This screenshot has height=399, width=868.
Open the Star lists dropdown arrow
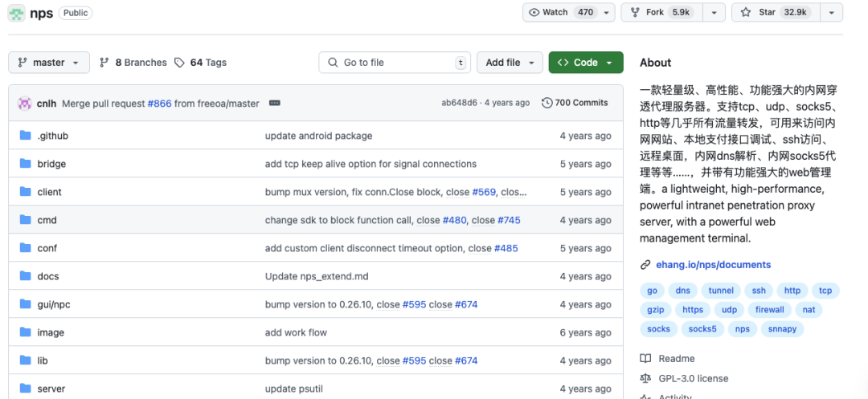point(832,12)
